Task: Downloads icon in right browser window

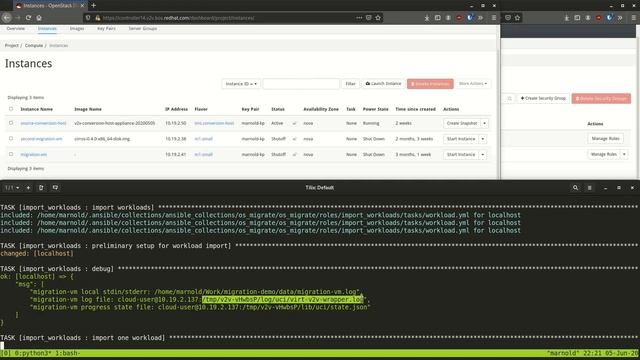Action: click(567, 18)
